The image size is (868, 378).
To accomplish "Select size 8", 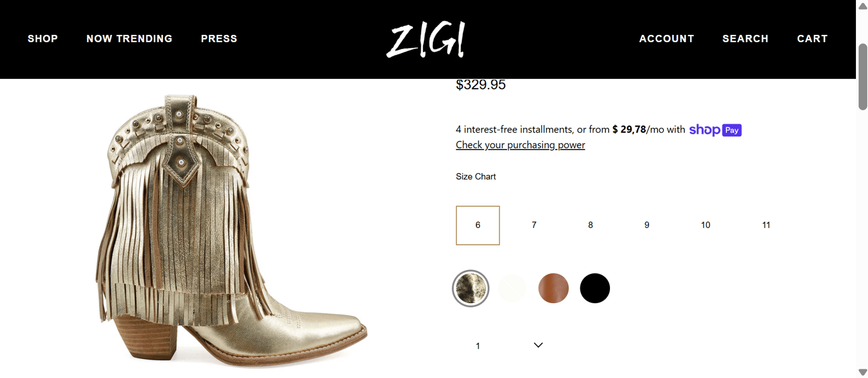I will tap(590, 225).
